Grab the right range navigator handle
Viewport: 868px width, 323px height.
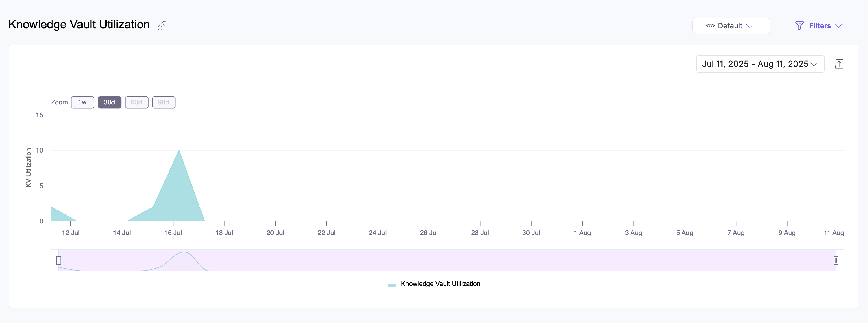(x=836, y=260)
